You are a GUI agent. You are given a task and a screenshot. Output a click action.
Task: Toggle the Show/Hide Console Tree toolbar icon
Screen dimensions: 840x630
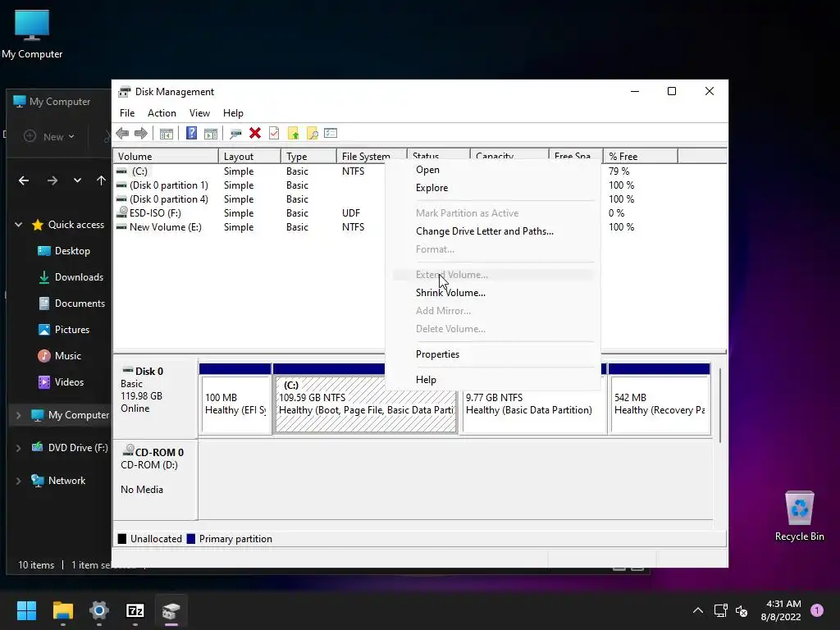(166, 134)
